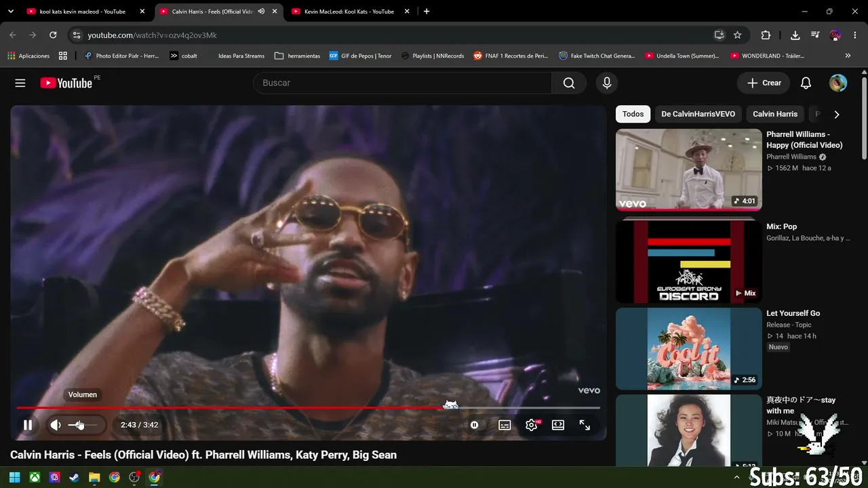Open File Explorer from the taskbar
Image resolution: width=868 pixels, height=488 pixels.
pos(94,477)
